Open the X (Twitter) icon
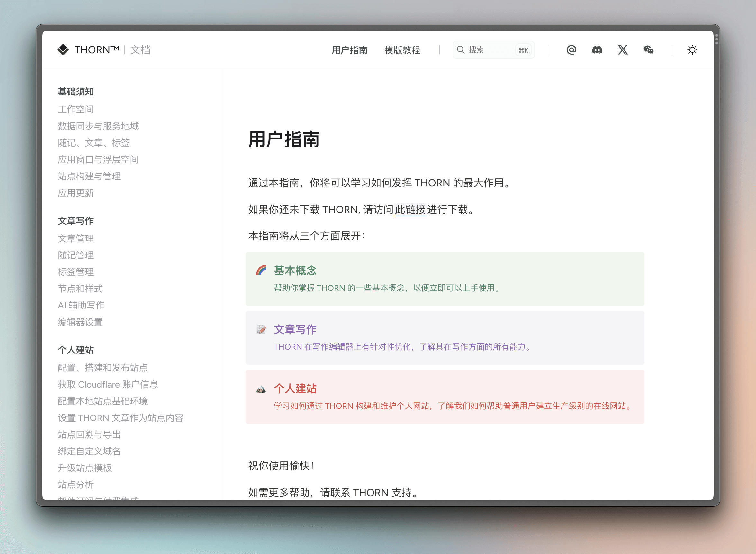This screenshot has height=554, width=756. [x=623, y=50]
